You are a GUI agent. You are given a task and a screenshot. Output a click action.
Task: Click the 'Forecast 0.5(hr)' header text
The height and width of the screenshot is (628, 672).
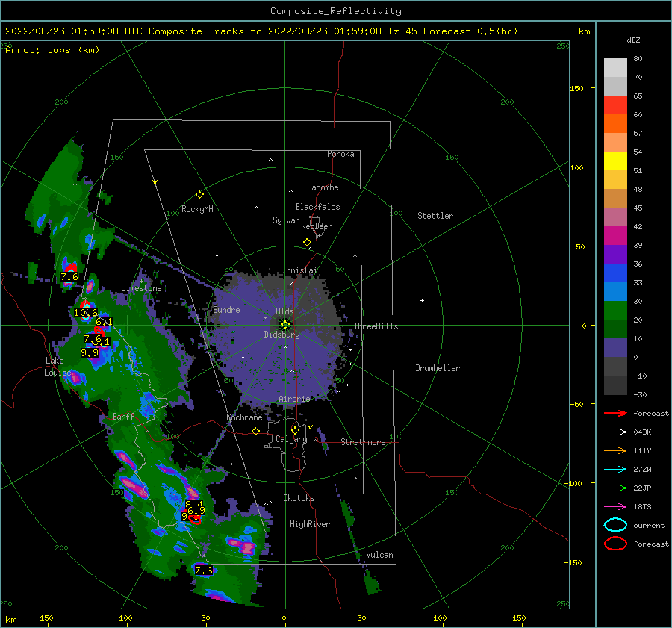pyautogui.click(x=470, y=31)
